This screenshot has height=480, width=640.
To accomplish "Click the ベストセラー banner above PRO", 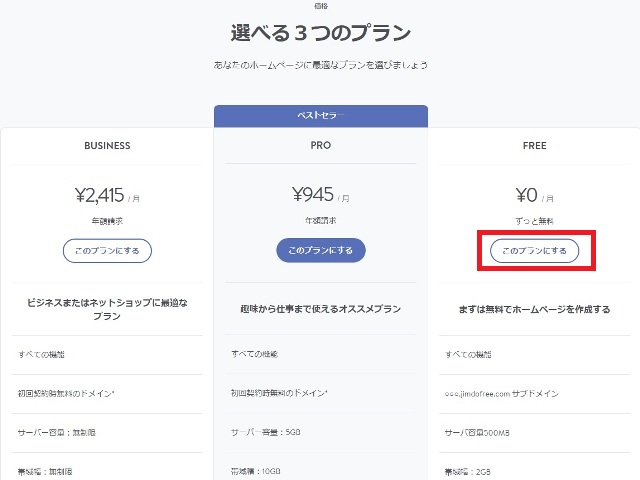I will [320, 116].
